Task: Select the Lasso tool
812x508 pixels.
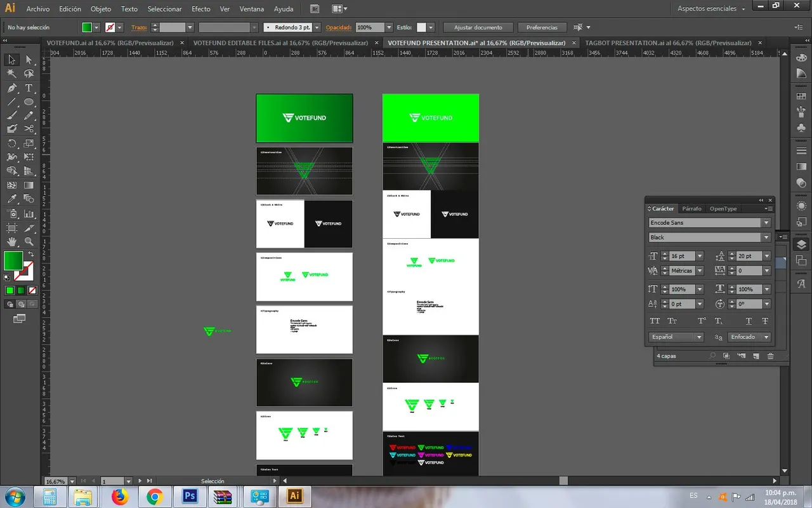Action: pos(29,74)
